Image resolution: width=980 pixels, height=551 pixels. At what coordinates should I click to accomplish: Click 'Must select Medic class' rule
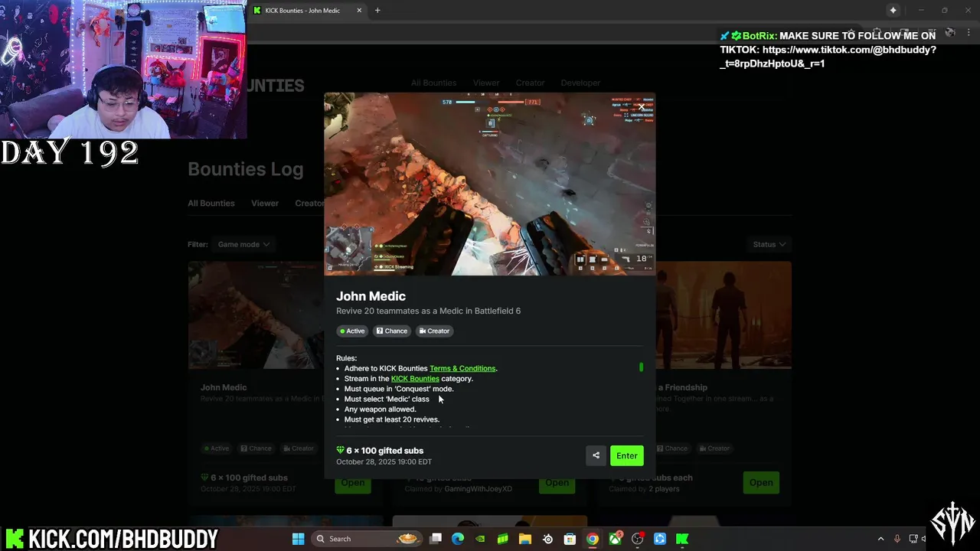[387, 399]
